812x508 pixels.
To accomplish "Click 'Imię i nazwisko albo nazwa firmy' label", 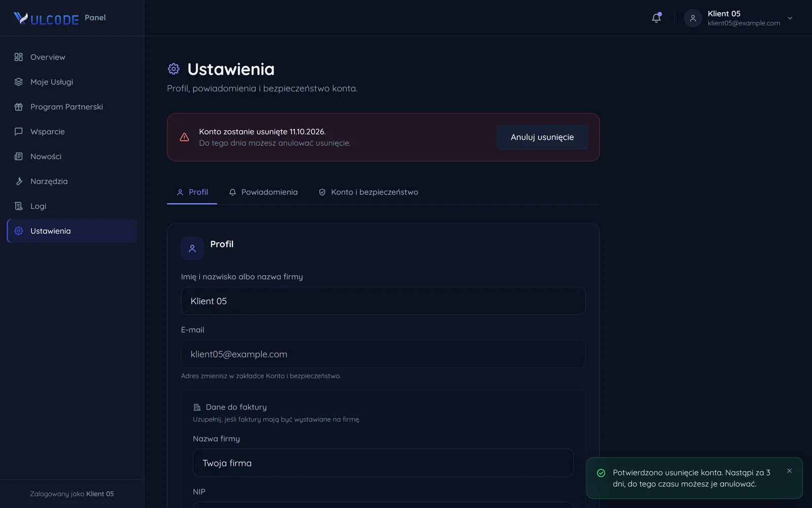I will coord(242,277).
